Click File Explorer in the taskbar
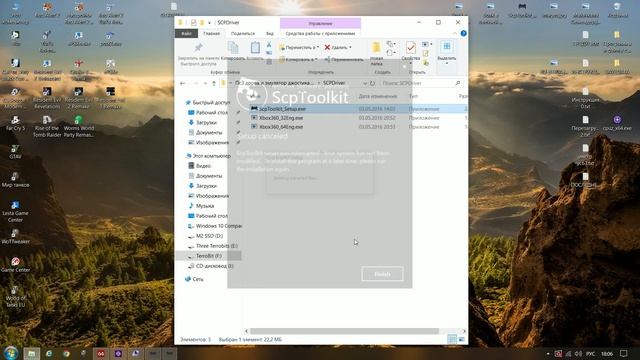This screenshot has height=360, width=640. tap(31, 353)
